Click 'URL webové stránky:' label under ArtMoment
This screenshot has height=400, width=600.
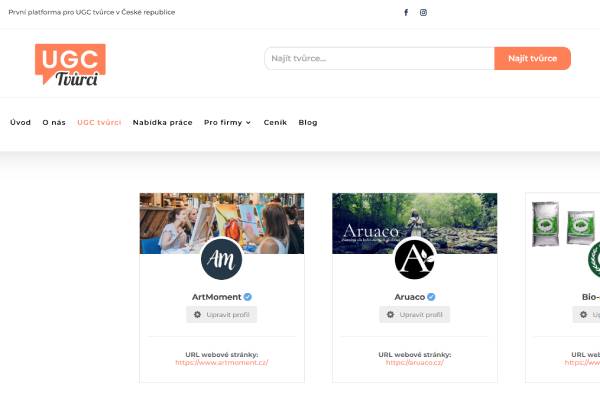[222, 355]
